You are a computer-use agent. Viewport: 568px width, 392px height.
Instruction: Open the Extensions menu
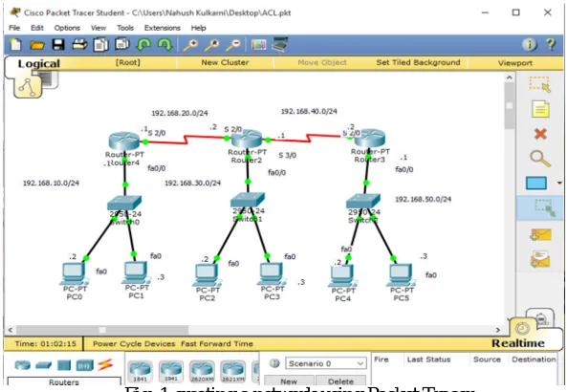click(x=162, y=28)
